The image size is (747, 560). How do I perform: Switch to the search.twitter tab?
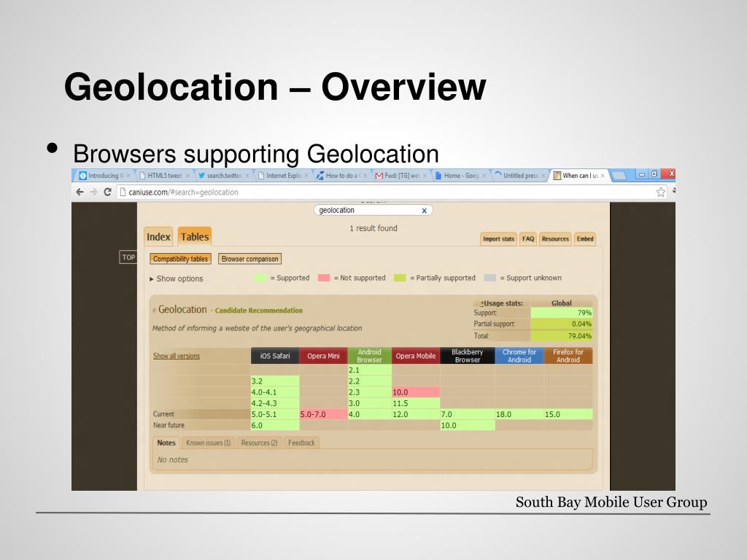point(223,176)
